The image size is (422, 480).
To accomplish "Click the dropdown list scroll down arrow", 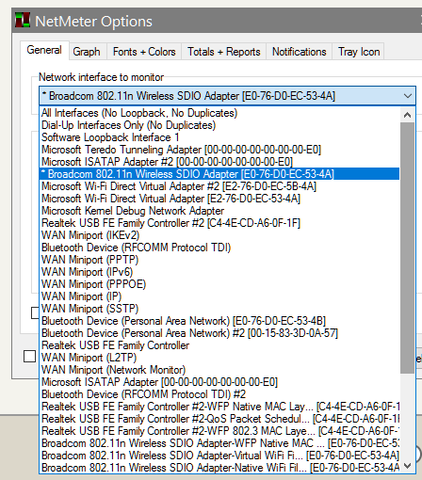I will coord(407,466).
